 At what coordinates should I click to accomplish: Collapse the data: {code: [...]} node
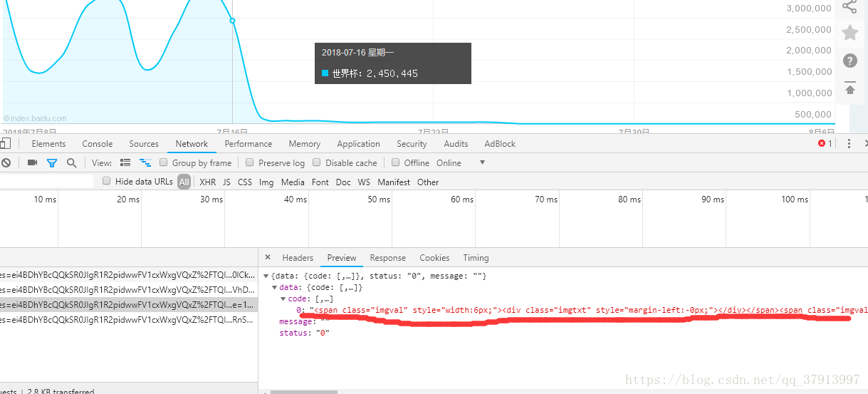(x=275, y=288)
